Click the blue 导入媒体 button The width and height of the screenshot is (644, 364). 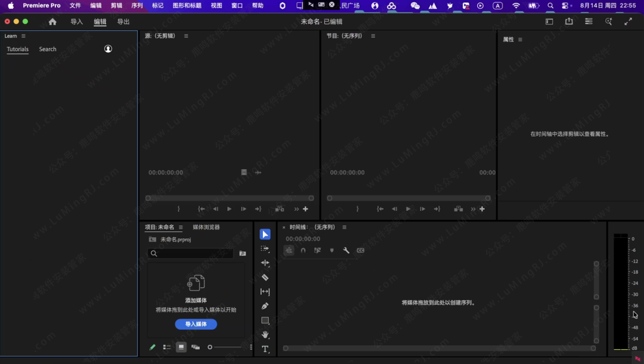coord(196,324)
